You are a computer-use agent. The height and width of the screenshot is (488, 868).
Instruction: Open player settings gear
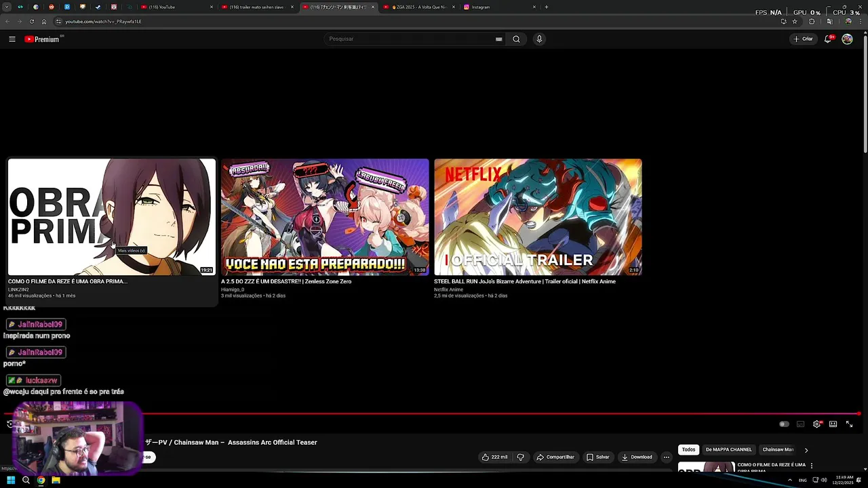816,424
